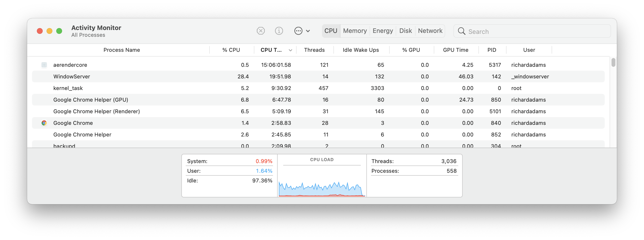The width and height of the screenshot is (644, 240).
Task: Click the search magnifier icon
Action: [461, 31]
